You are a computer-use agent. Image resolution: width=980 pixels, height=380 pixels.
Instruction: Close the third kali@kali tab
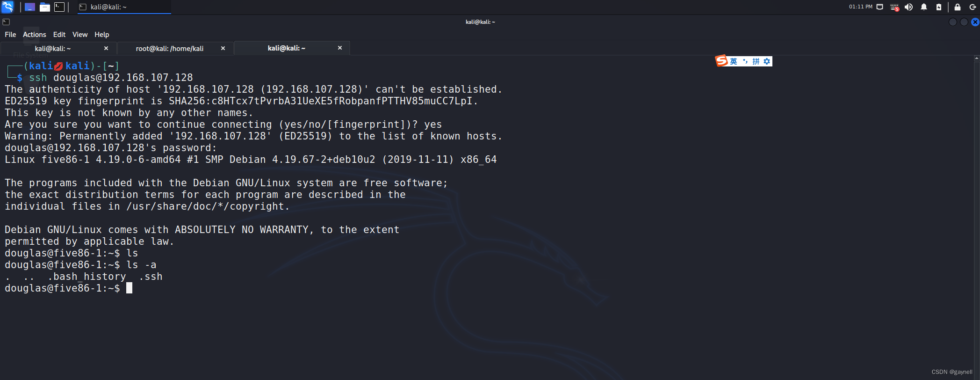point(340,48)
